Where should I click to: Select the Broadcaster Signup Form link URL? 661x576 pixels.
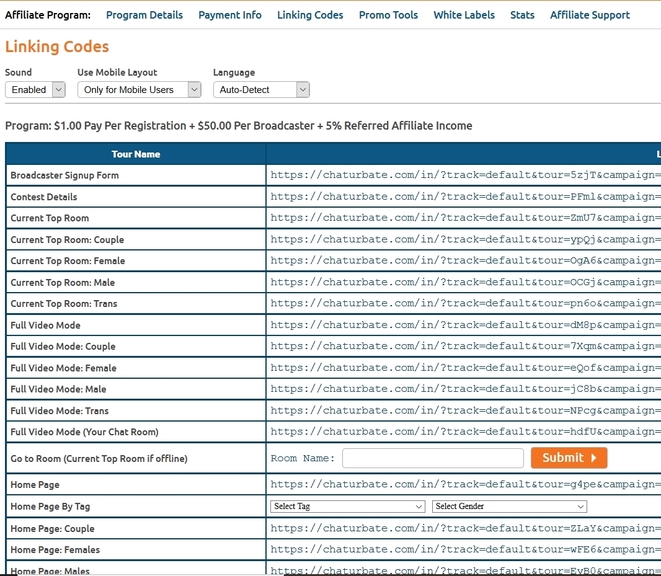tap(465, 175)
